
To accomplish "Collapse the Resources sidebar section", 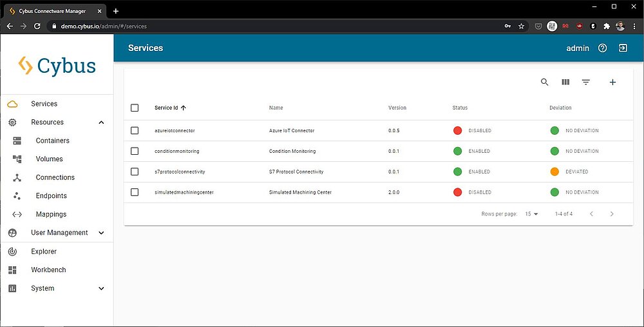I will tap(101, 123).
